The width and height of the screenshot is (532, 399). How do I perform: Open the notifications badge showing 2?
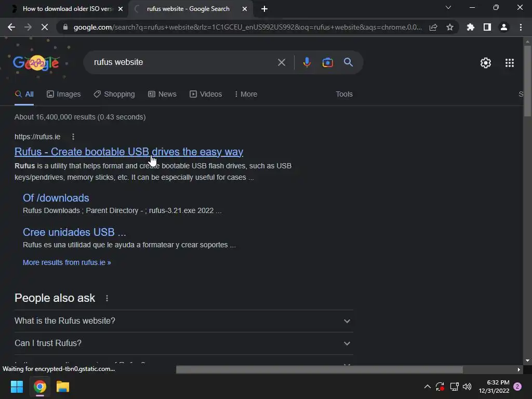click(x=518, y=387)
